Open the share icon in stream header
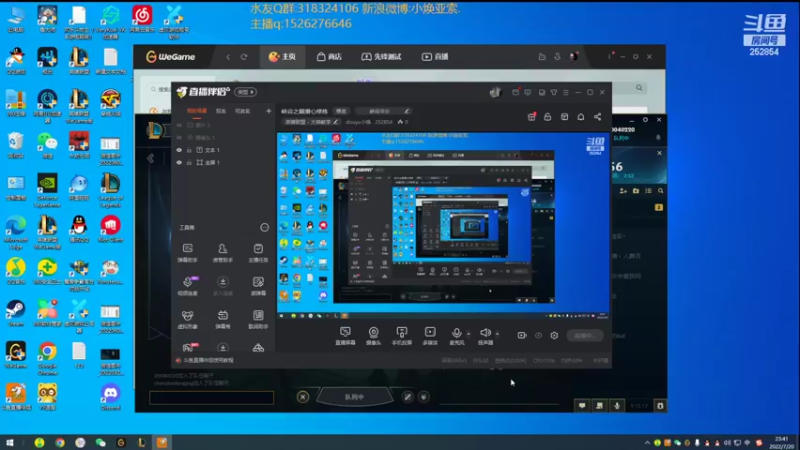 (597, 117)
